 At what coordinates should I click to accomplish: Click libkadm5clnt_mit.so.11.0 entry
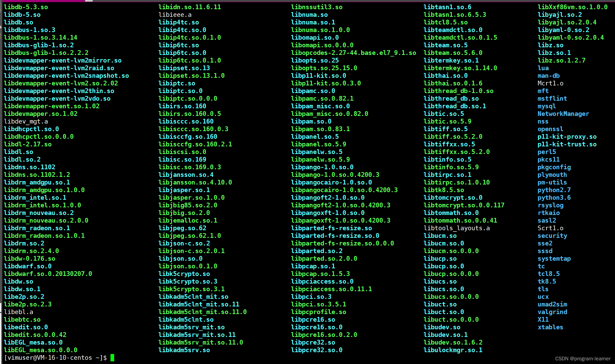203,312
